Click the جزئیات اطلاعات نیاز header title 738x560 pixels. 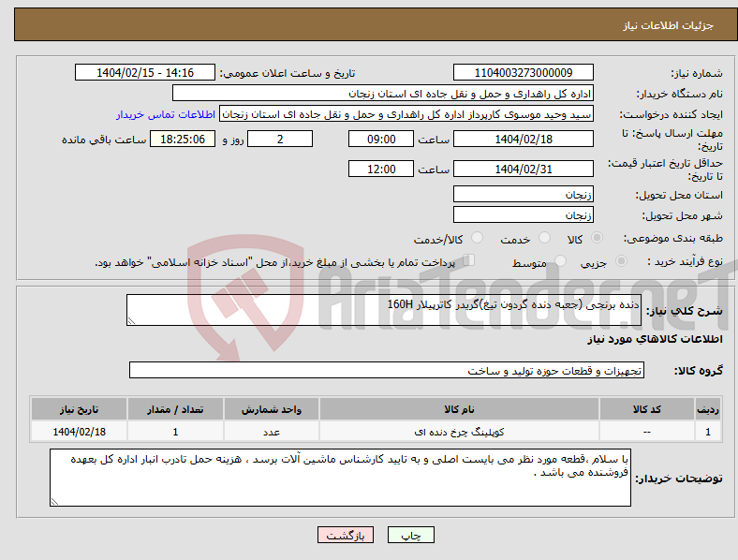click(x=668, y=25)
